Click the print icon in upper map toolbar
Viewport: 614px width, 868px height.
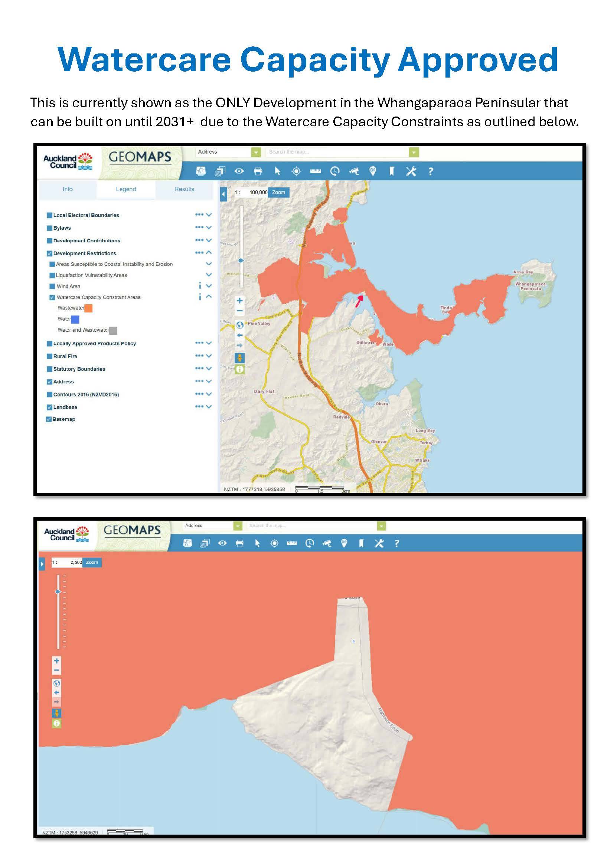click(x=258, y=171)
